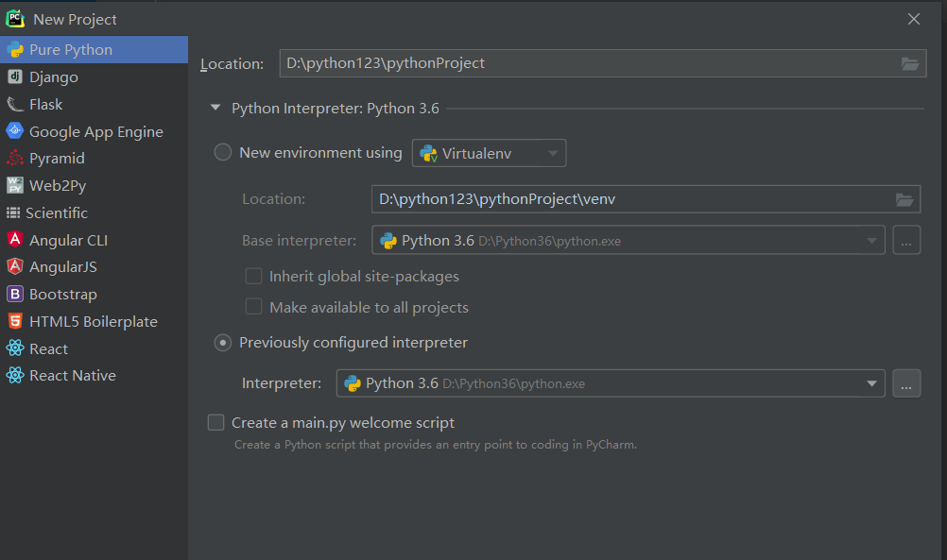The width and height of the screenshot is (947, 560).
Task: Select the Flask icon in sidebar
Action: tap(14, 105)
